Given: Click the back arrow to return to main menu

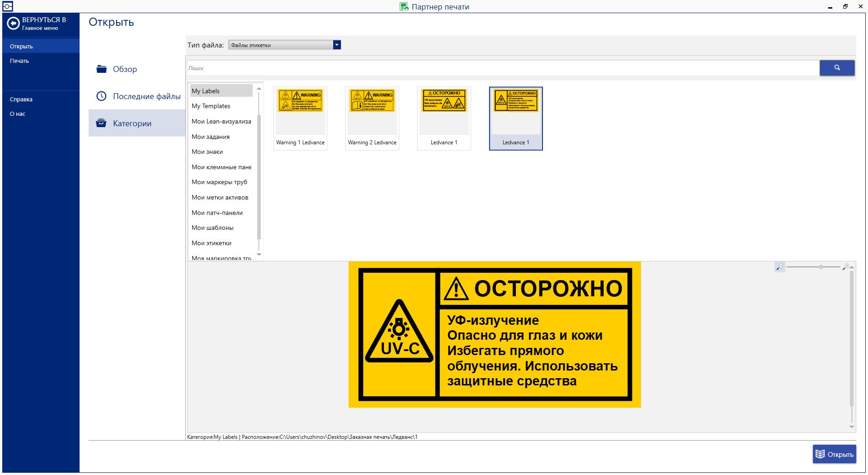Looking at the screenshot, I should 13,24.
